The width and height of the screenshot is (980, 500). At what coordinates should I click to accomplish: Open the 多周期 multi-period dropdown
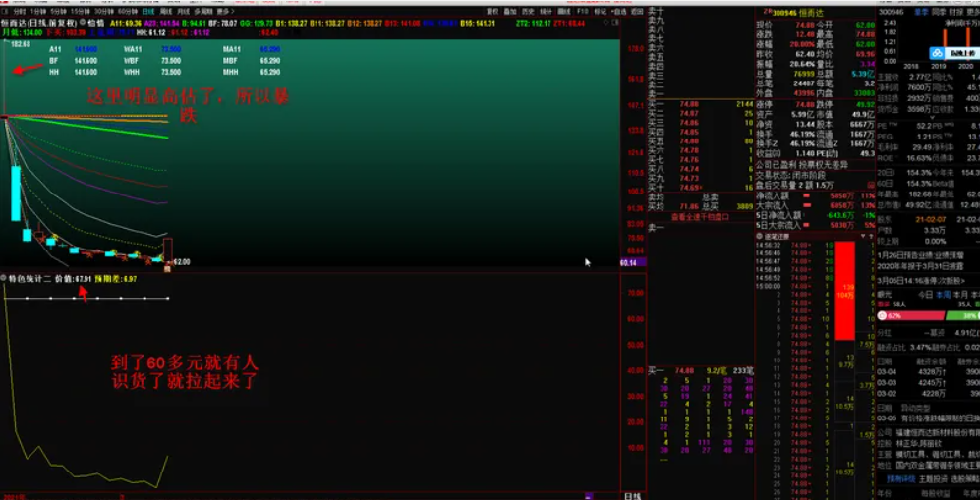(x=203, y=11)
